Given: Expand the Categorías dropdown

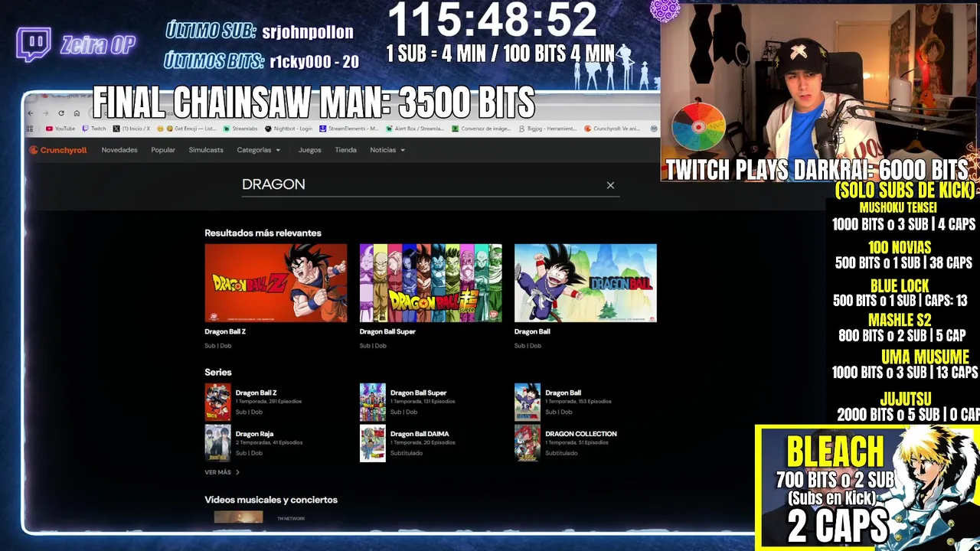Looking at the screenshot, I should 259,150.
